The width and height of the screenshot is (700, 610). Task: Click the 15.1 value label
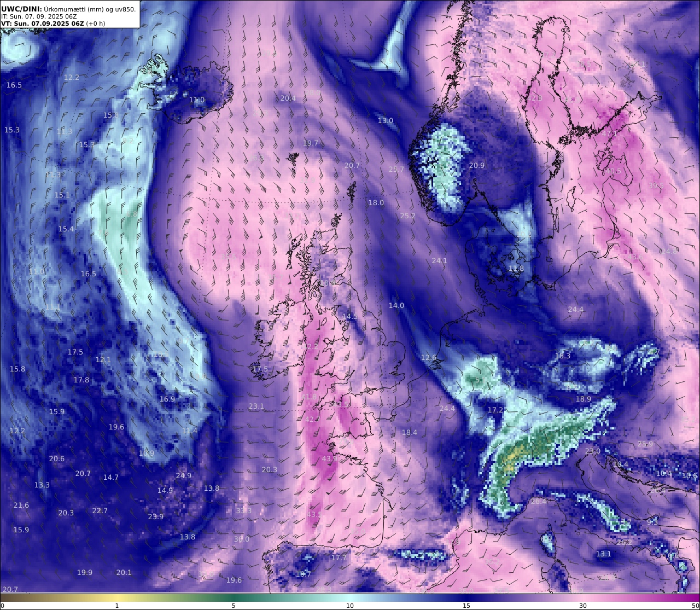(62, 195)
